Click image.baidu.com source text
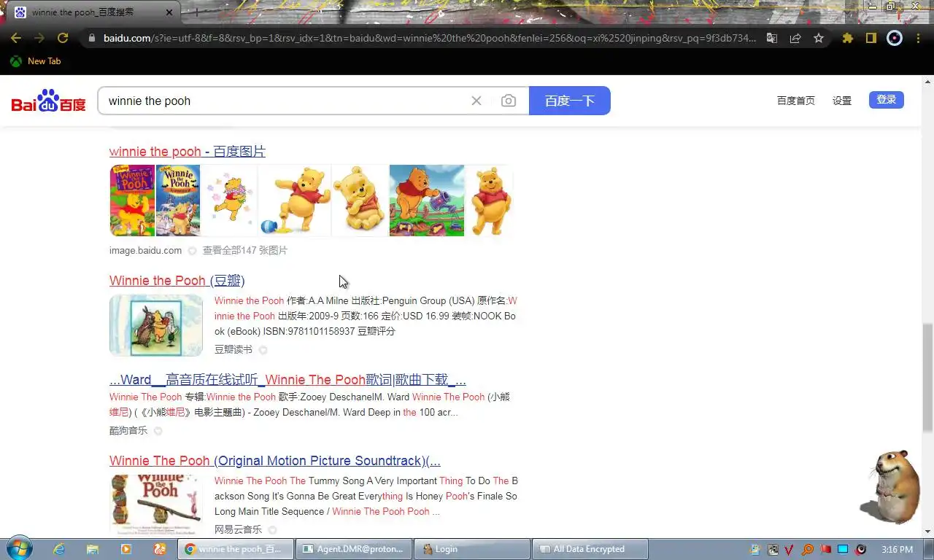Image resolution: width=934 pixels, height=560 pixels. click(x=145, y=250)
